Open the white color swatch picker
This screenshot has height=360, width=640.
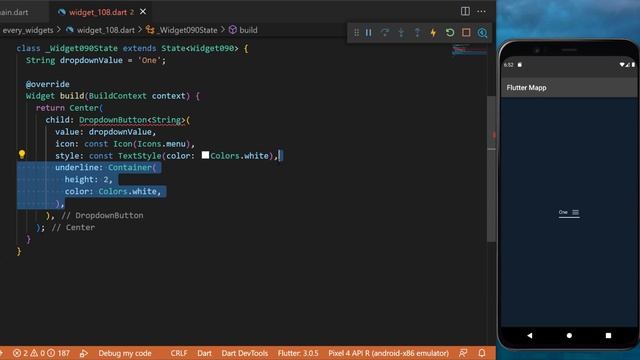[x=205, y=155]
